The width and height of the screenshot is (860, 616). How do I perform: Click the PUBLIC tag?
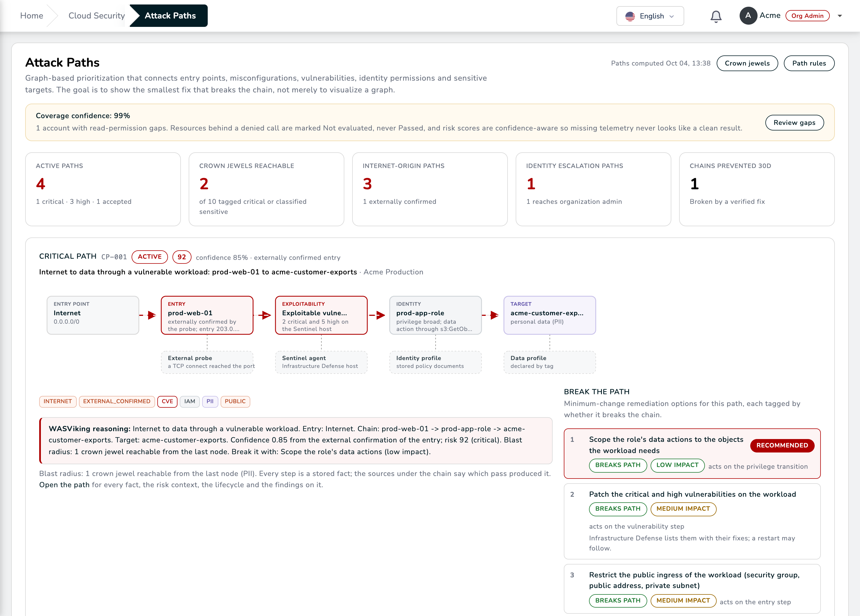coord(235,401)
